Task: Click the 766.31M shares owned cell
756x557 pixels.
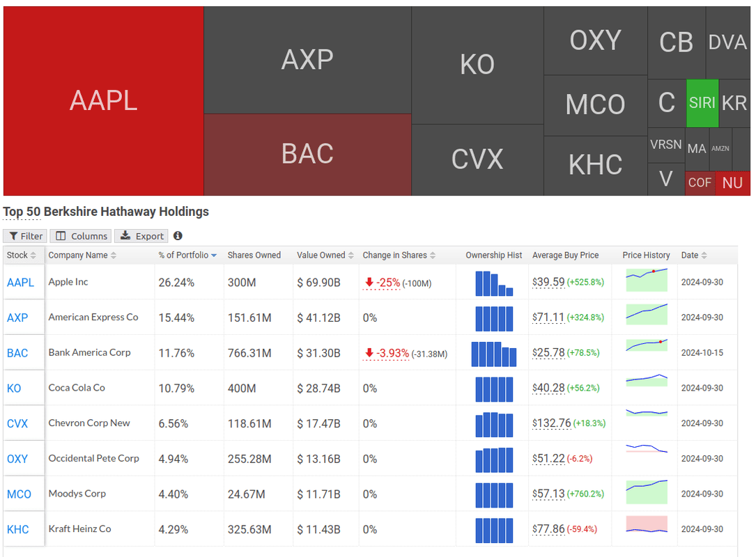Action: pyautogui.click(x=249, y=353)
